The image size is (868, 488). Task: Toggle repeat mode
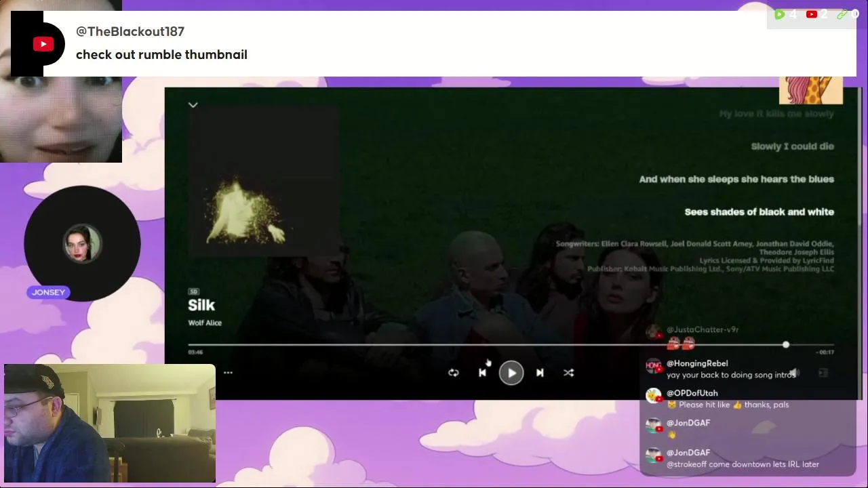pos(454,373)
